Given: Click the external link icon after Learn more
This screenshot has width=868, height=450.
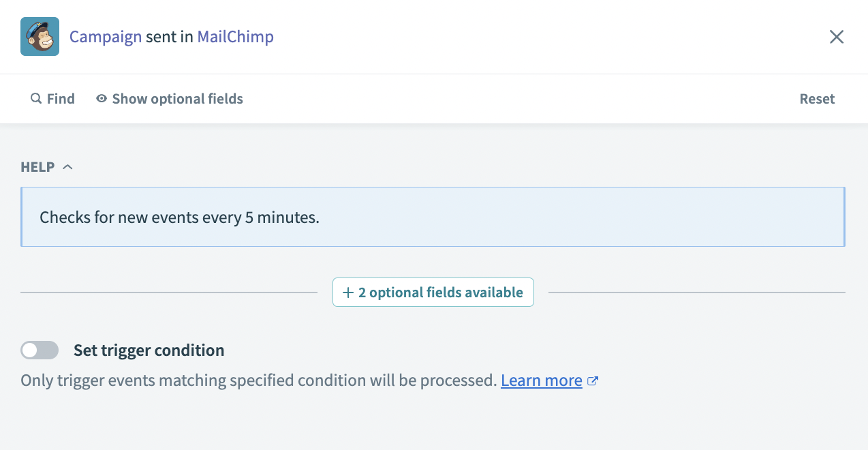Looking at the screenshot, I should 593,381.
